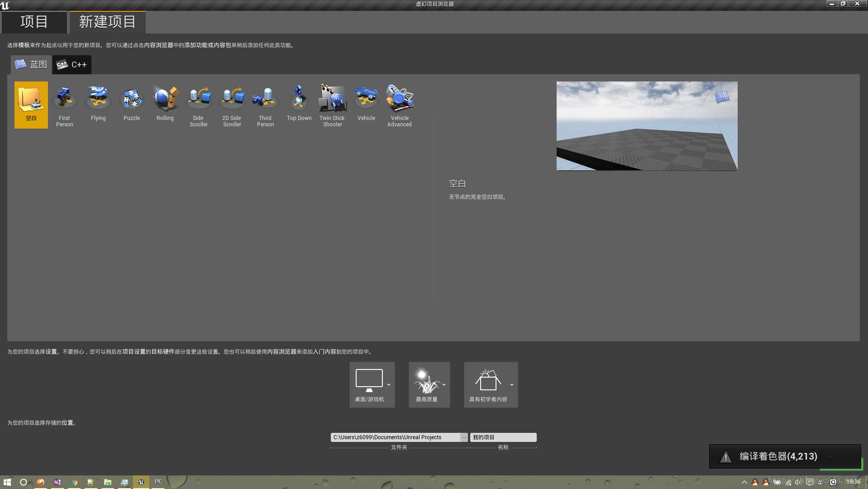The image size is (868, 489).
Task: Pick the Puzzle template
Action: (x=132, y=105)
